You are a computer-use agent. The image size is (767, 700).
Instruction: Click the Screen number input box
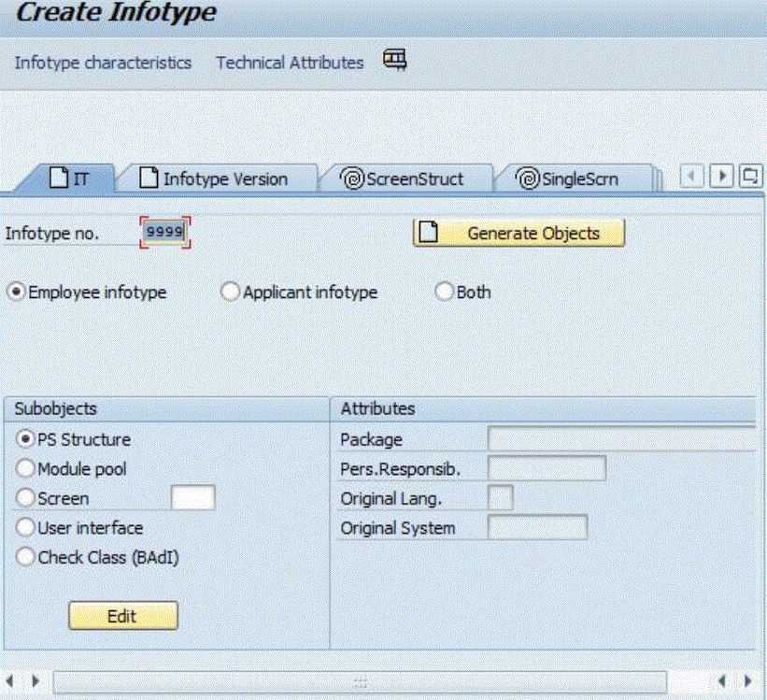pos(192,498)
